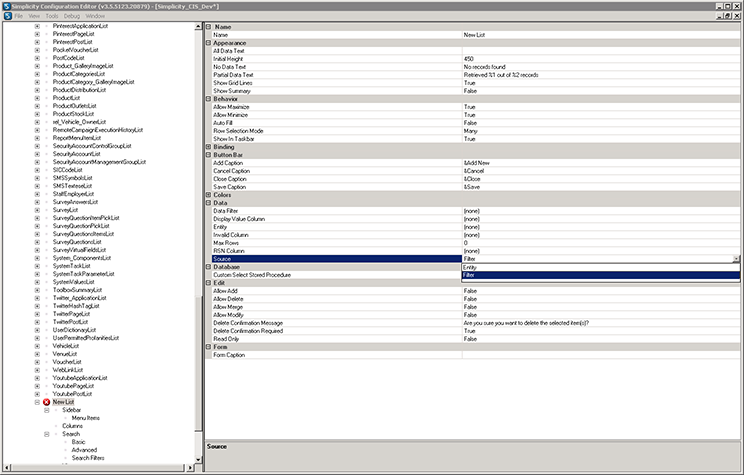
Task: Select YoutubePostList in the tree
Action: point(72,394)
